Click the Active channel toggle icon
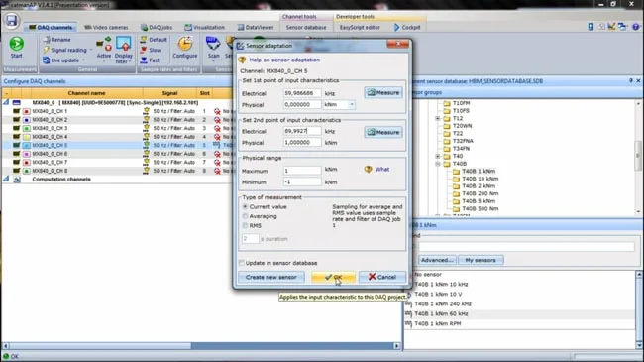This screenshot has height=362, width=644. pos(103,44)
